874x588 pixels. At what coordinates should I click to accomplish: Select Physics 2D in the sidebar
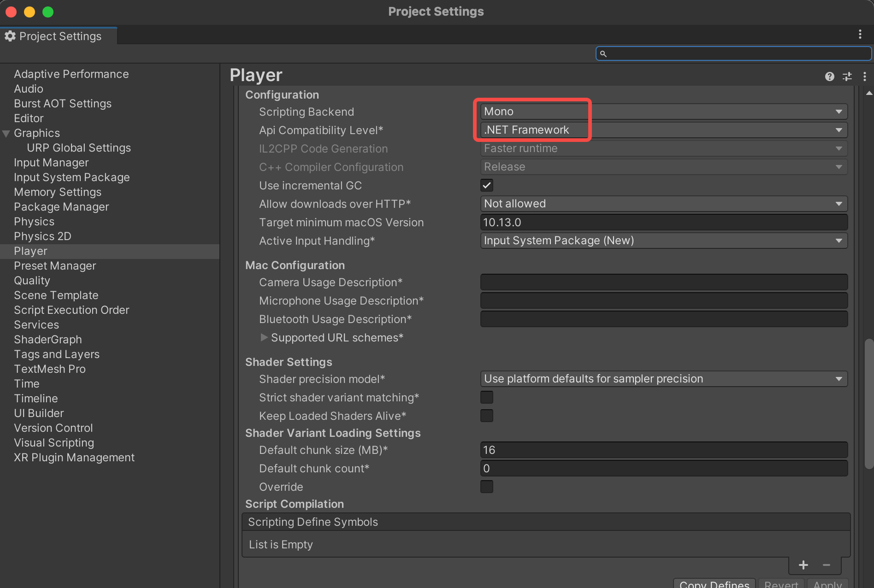point(42,236)
